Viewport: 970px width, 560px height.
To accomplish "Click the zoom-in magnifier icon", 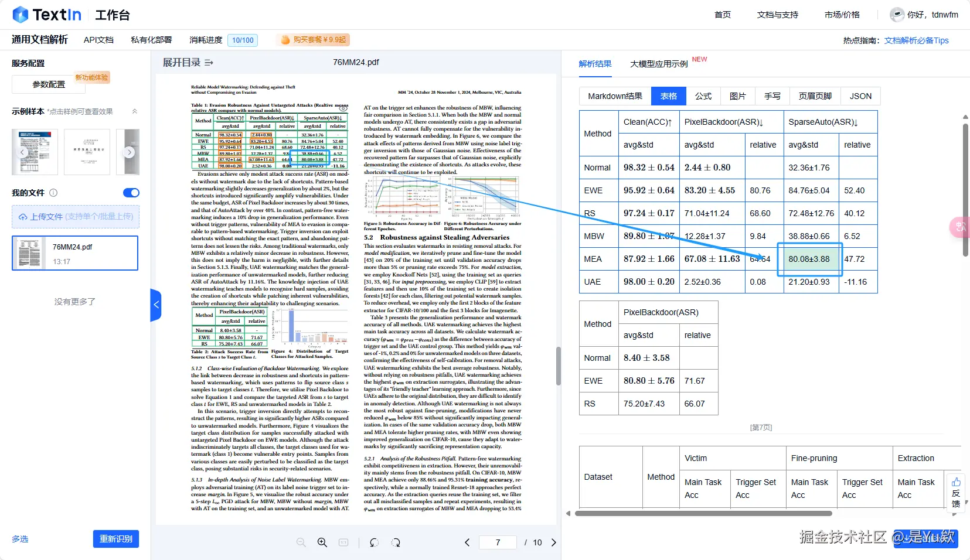I will [x=322, y=542].
